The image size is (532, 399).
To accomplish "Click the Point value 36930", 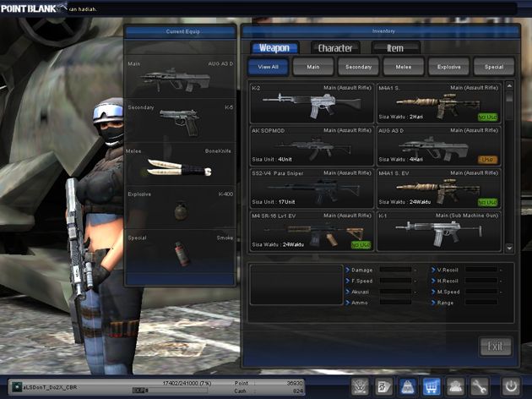I will click(x=295, y=383).
